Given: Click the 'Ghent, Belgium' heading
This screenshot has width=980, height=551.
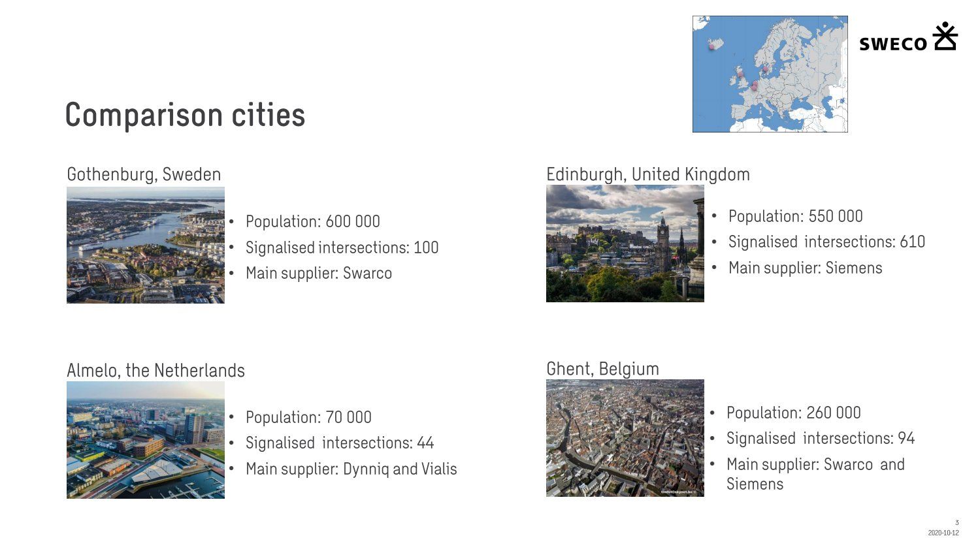Looking at the screenshot, I should pos(602,369).
